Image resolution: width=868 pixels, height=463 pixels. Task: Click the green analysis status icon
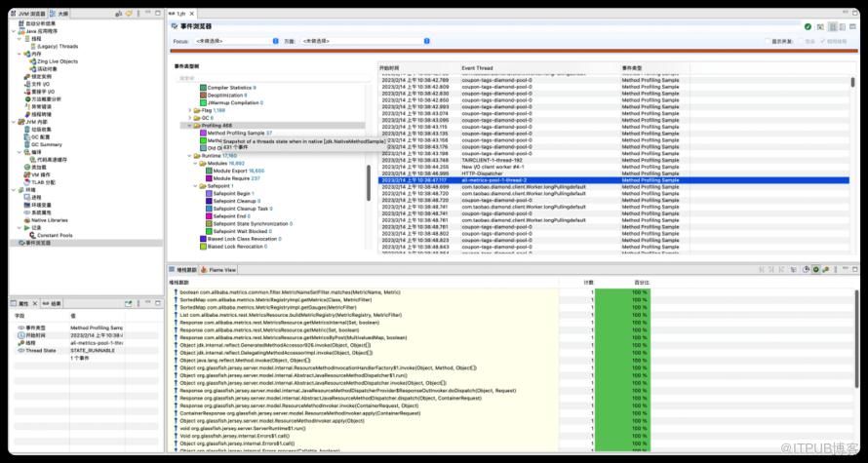(x=808, y=26)
